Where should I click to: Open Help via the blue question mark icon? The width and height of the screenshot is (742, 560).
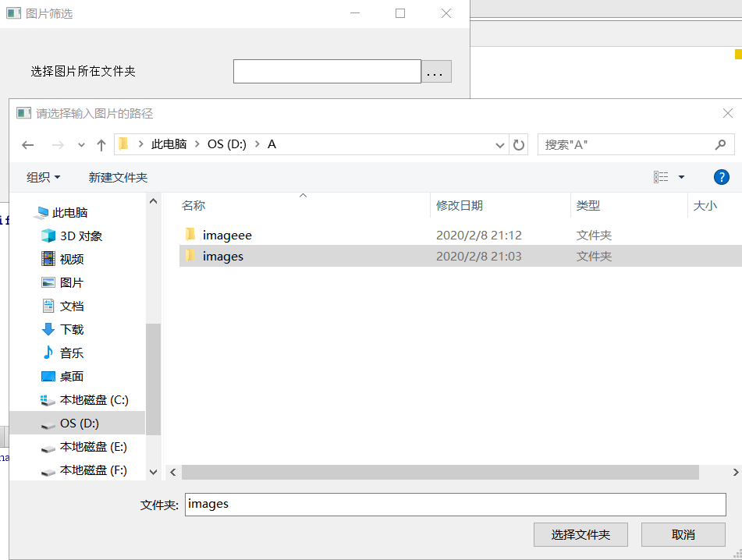(721, 176)
